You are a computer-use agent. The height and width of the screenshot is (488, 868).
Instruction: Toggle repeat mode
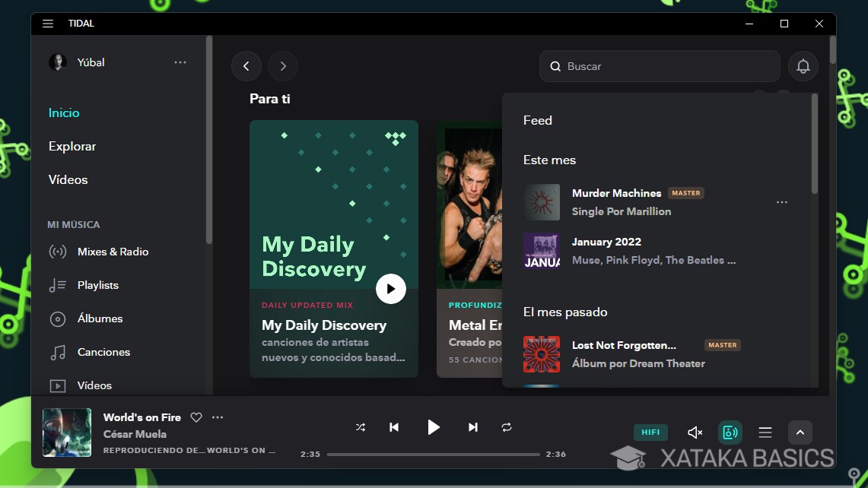pyautogui.click(x=507, y=427)
